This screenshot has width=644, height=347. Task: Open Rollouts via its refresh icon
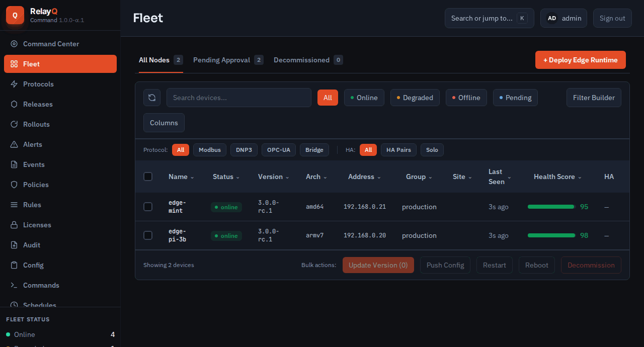pos(14,124)
